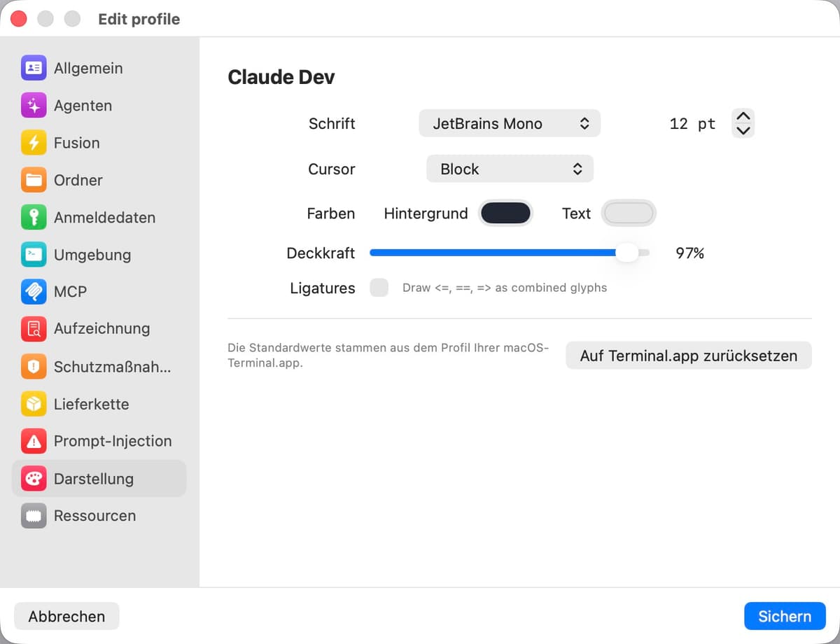Go to the Allgemein section

pos(99,68)
